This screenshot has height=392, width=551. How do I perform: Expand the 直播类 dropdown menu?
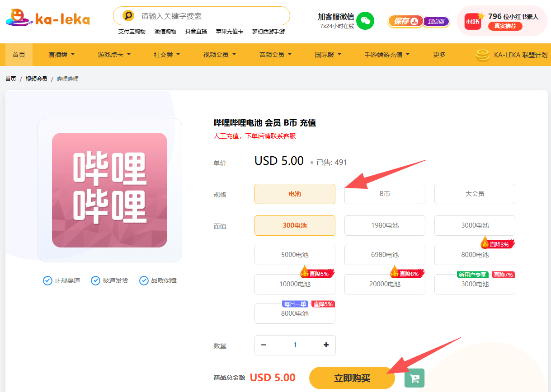click(61, 55)
